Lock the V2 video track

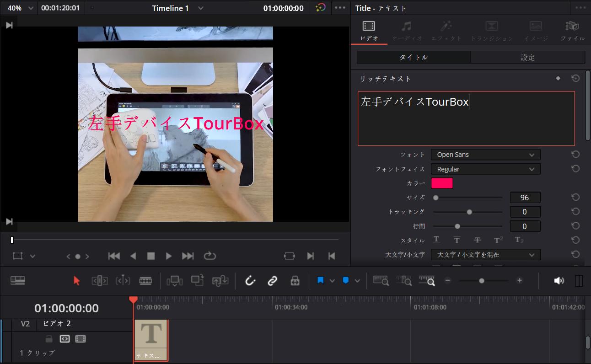click(x=49, y=339)
